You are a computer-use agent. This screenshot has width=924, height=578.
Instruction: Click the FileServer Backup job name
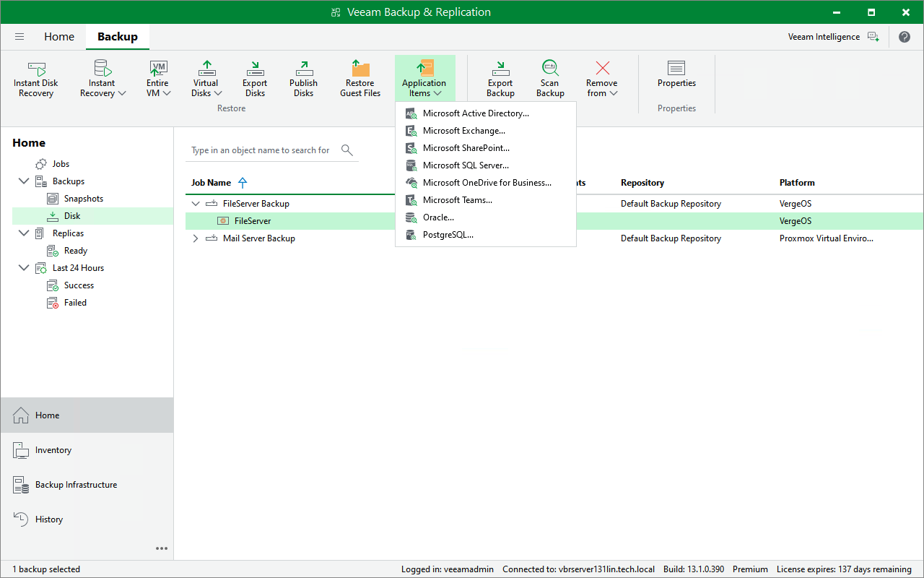pyautogui.click(x=256, y=204)
